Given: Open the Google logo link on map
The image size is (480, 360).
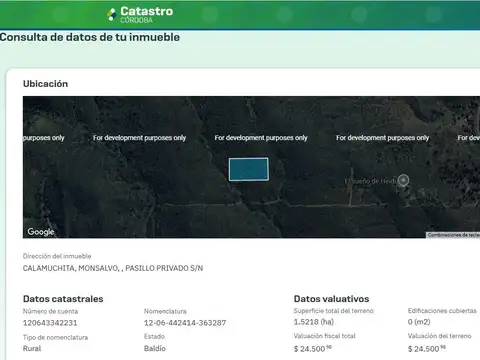Looking at the screenshot, I should point(41,232).
